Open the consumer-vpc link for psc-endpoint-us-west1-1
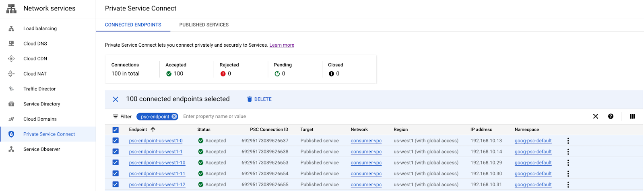 point(366,152)
